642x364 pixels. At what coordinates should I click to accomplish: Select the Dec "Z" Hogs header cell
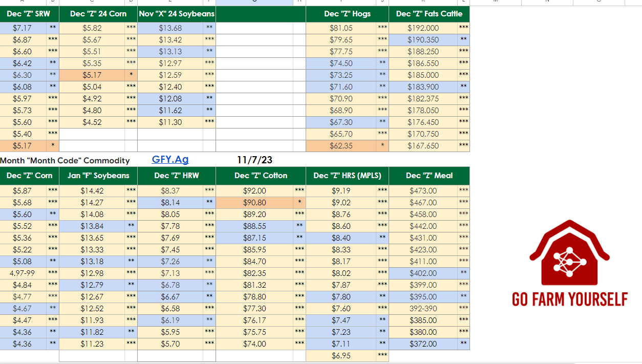347,14
